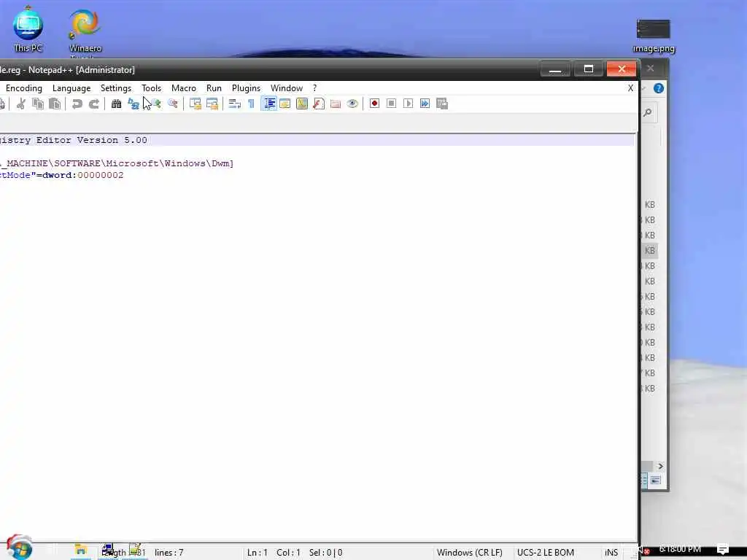This screenshot has height=560, width=747.
Task: Open Define Your Language dialog icon
Action: (x=285, y=104)
